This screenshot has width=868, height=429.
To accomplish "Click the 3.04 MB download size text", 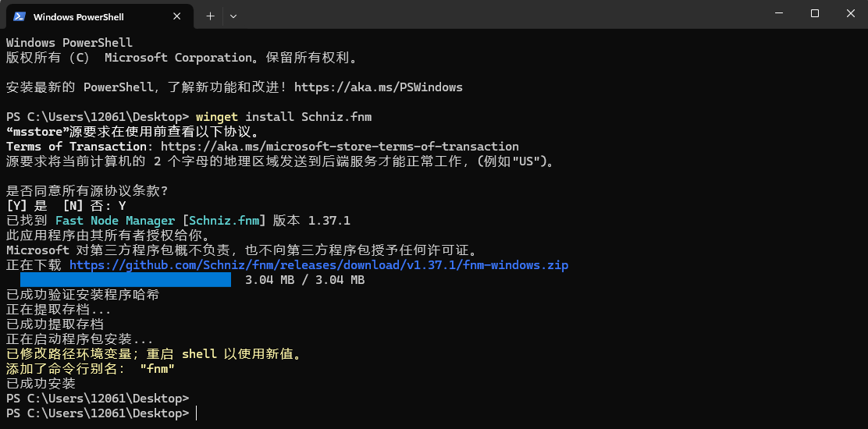I will coord(304,280).
